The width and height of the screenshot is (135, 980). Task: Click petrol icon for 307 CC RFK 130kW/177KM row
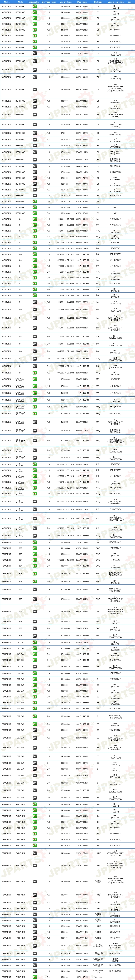tap(35, 654)
